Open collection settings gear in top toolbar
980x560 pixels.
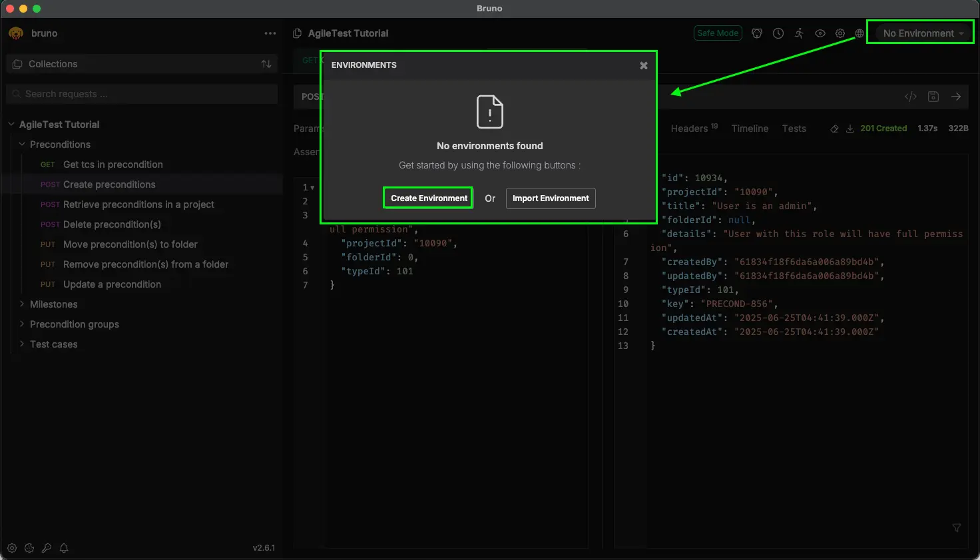(x=840, y=33)
